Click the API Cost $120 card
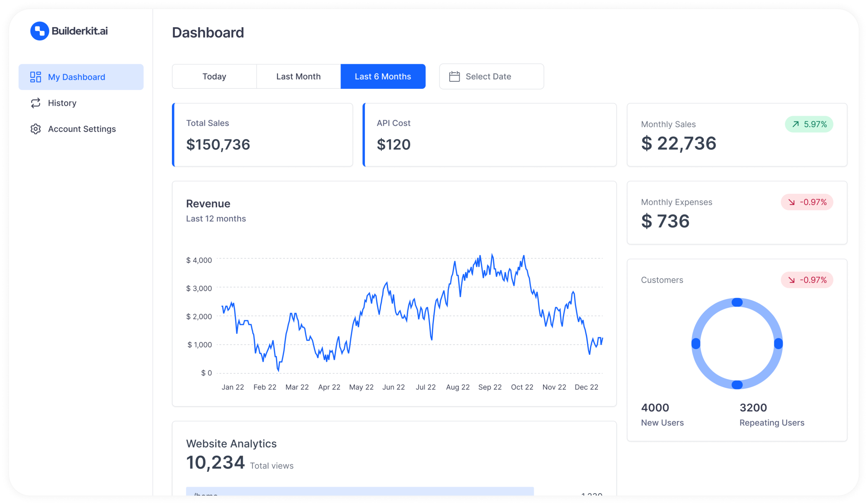Viewport: 867px width, 504px height. (489, 135)
